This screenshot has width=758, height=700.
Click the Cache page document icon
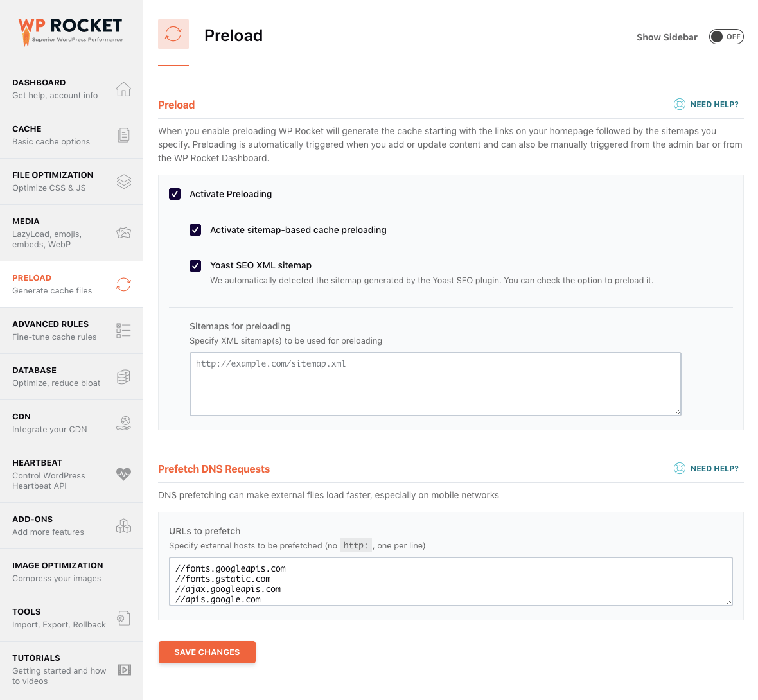[x=123, y=135]
